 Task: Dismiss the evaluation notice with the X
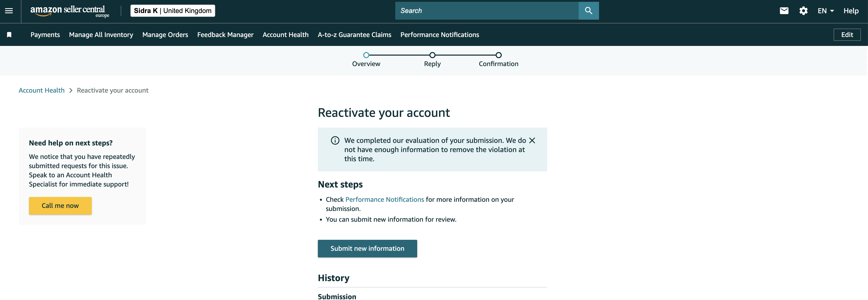click(532, 140)
